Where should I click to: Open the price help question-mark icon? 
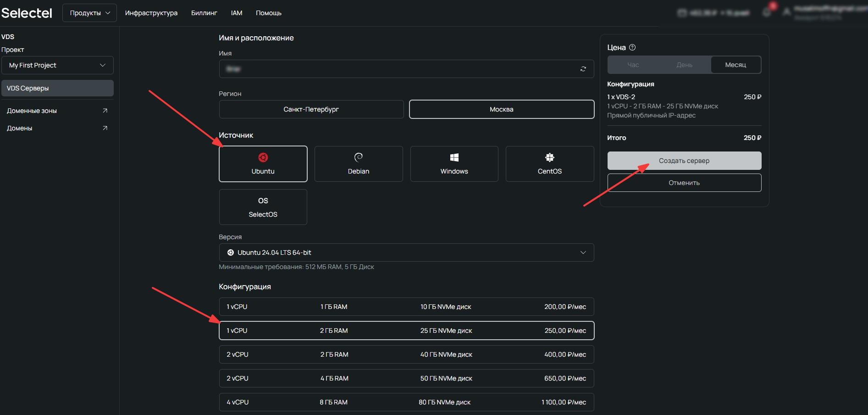click(632, 47)
